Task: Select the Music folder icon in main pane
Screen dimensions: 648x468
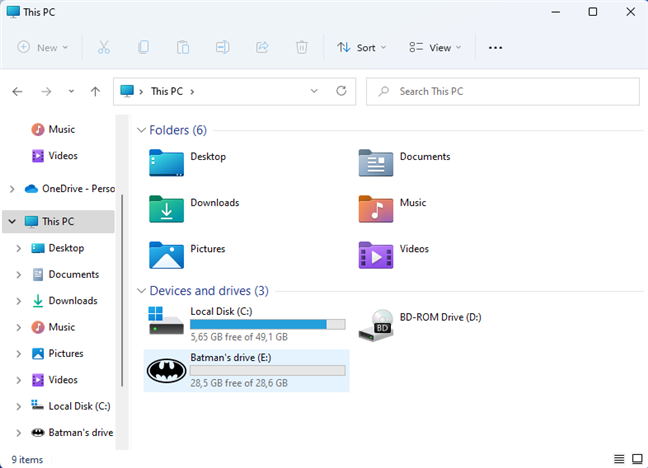Action: pos(376,209)
